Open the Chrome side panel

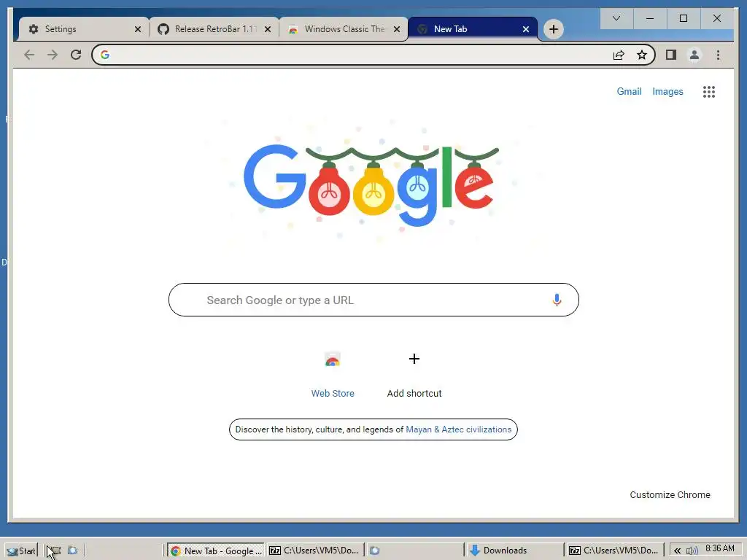point(671,55)
